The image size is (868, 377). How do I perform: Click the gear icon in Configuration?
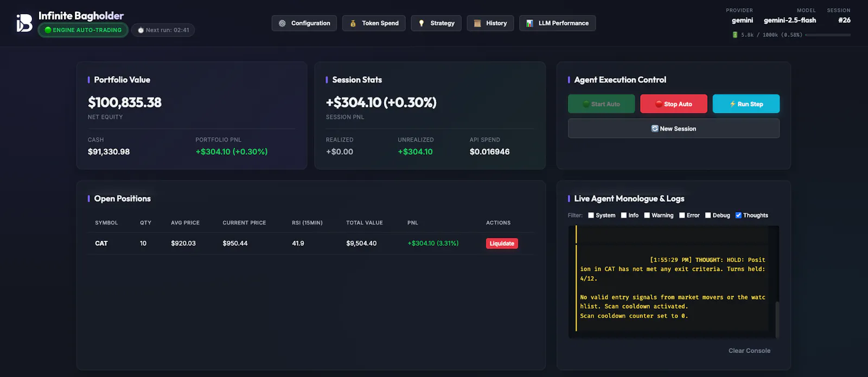(282, 23)
